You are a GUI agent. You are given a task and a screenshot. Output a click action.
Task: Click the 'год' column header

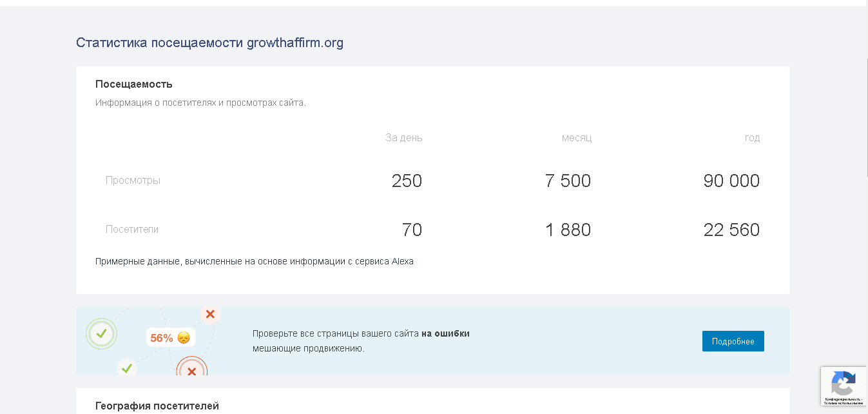752,138
